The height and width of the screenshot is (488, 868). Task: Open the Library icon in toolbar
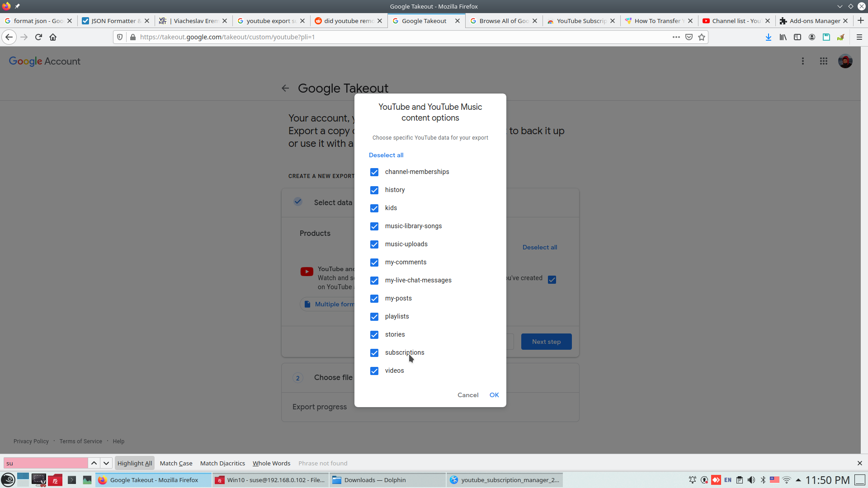(x=783, y=37)
